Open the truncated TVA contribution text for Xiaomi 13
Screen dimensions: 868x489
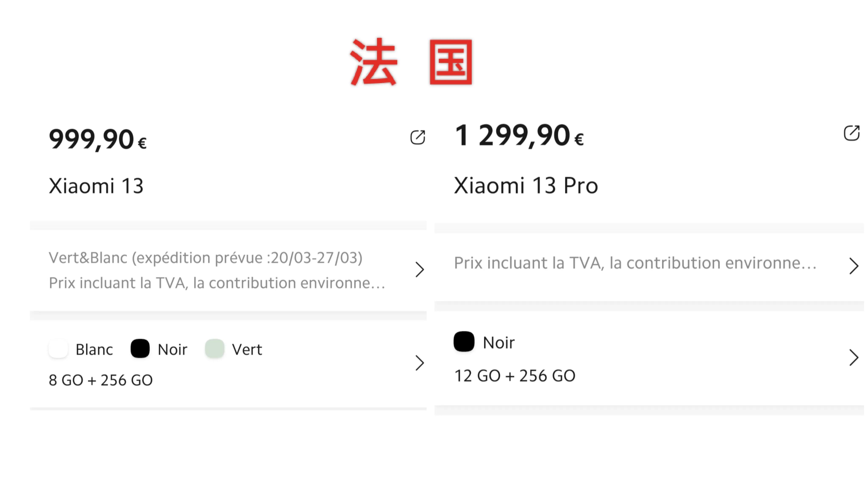[217, 283]
